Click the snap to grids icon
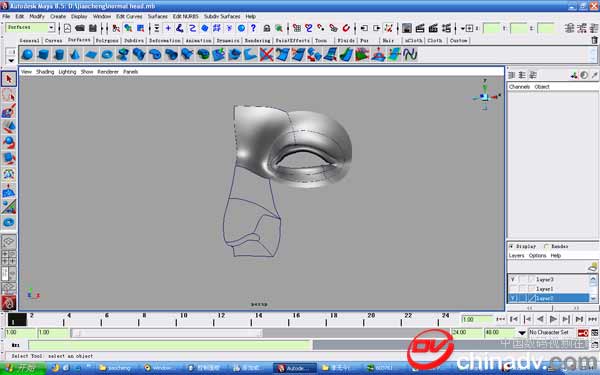The image size is (600, 375). click(297, 28)
